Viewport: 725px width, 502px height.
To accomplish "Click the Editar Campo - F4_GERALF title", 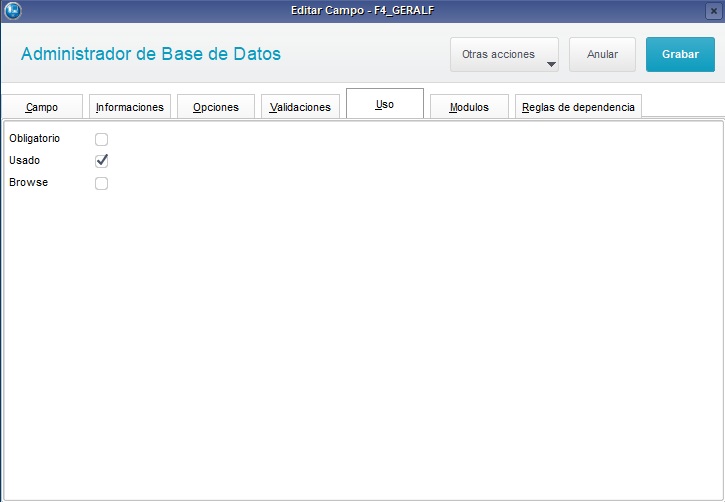I will 362,11.
